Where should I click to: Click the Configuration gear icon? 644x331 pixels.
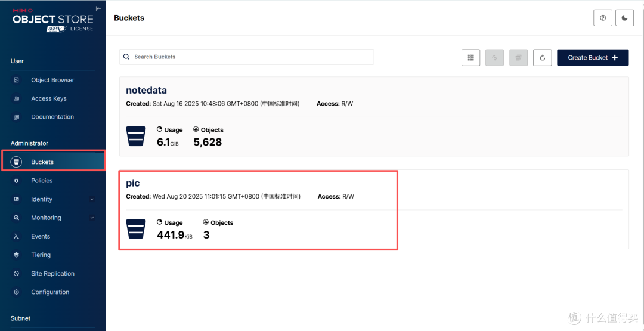(17, 292)
